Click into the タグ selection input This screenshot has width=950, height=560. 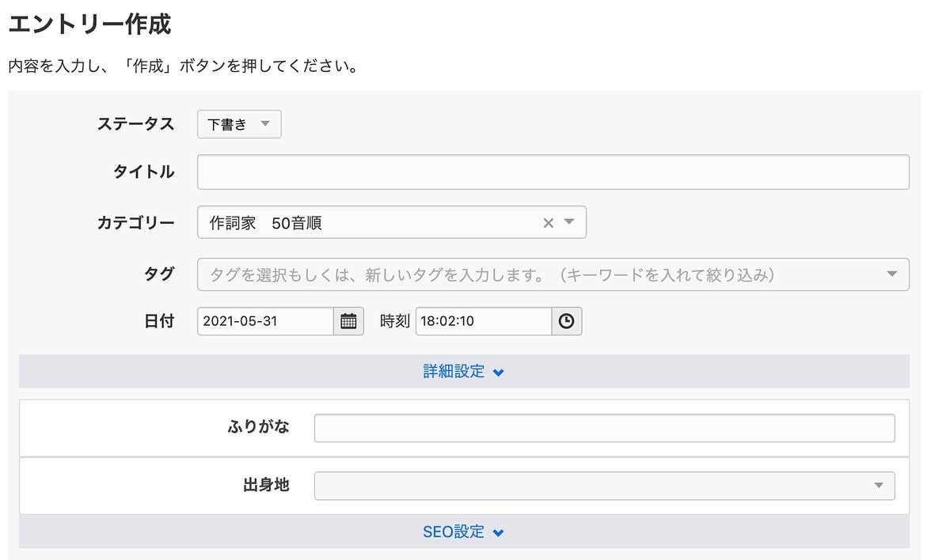pos(538,274)
